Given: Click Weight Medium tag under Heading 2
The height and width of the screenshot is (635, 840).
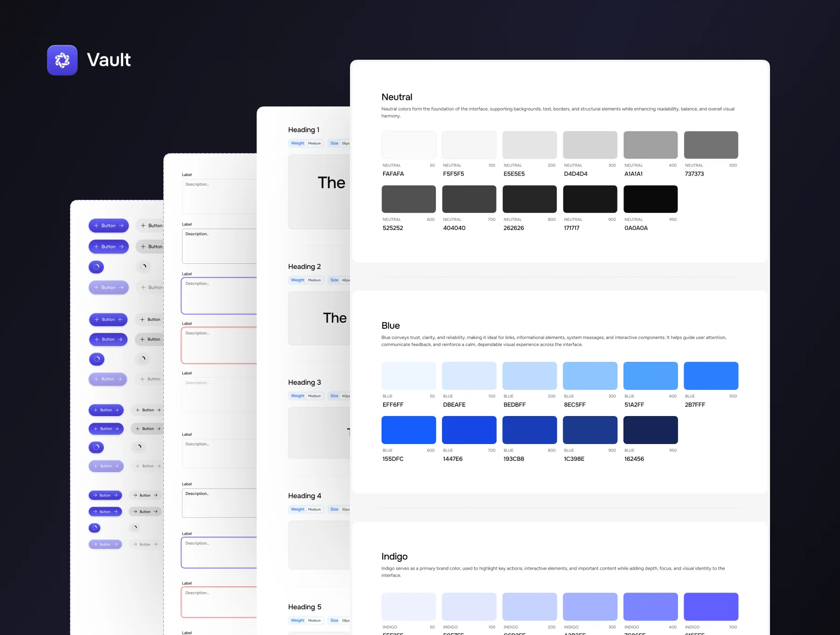Looking at the screenshot, I should pyautogui.click(x=306, y=280).
